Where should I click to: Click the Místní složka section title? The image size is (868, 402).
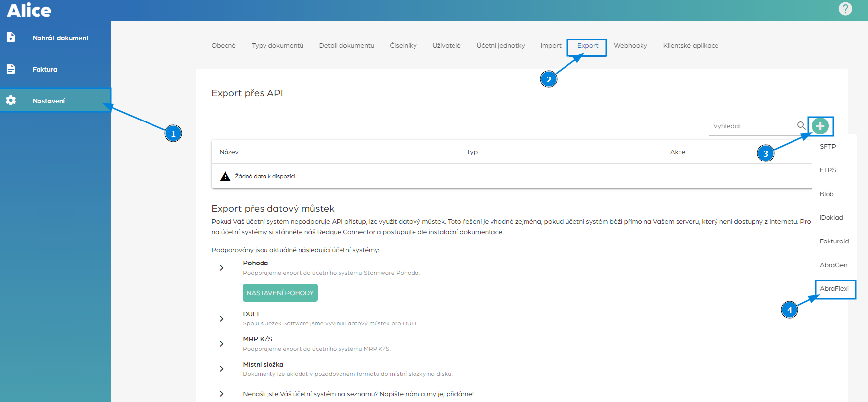tap(263, 364)
